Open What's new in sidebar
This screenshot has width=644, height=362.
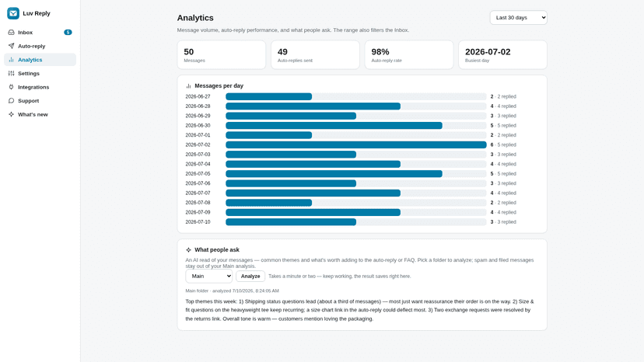point(40,114)
